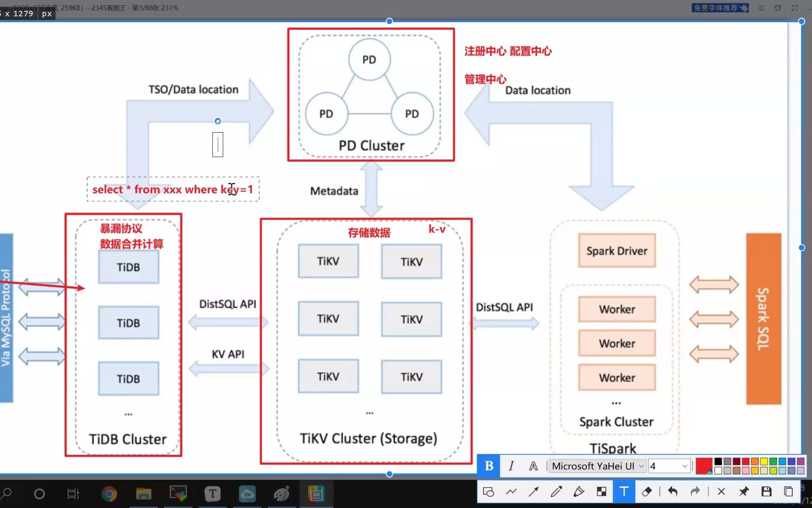Select the highlighter marker tool
This screenshot has width=812, height=508.
click(x=579, y=492)
